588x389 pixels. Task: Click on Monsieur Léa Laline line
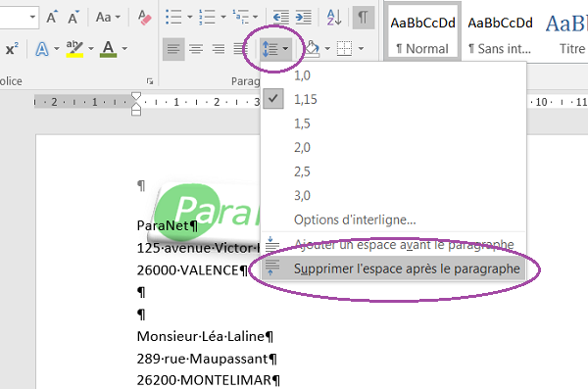point(205,336)
